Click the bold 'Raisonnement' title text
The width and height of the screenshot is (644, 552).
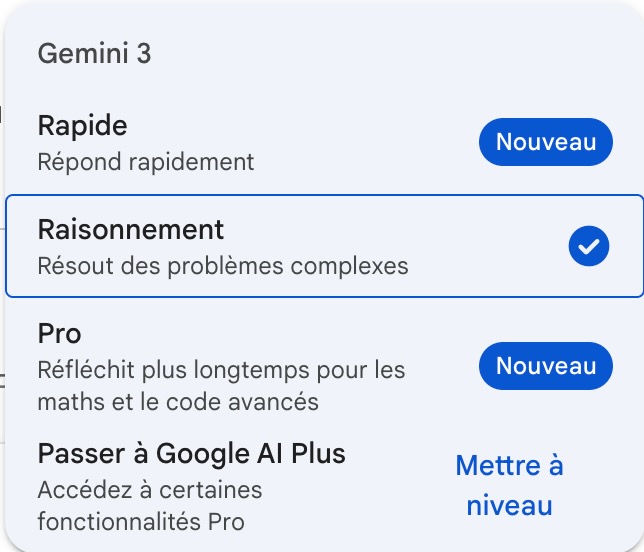pyautogui.click(x=131, y=230)
